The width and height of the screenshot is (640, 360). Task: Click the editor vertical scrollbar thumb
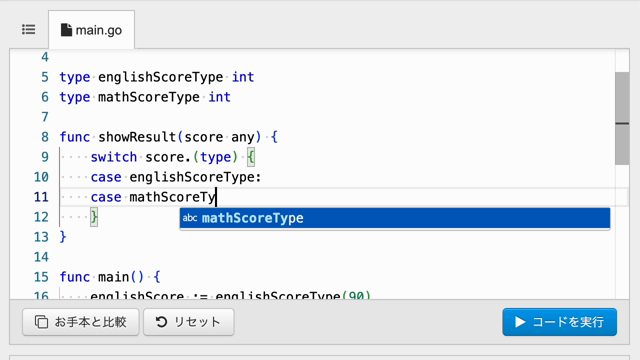click(x=622, y=118)
